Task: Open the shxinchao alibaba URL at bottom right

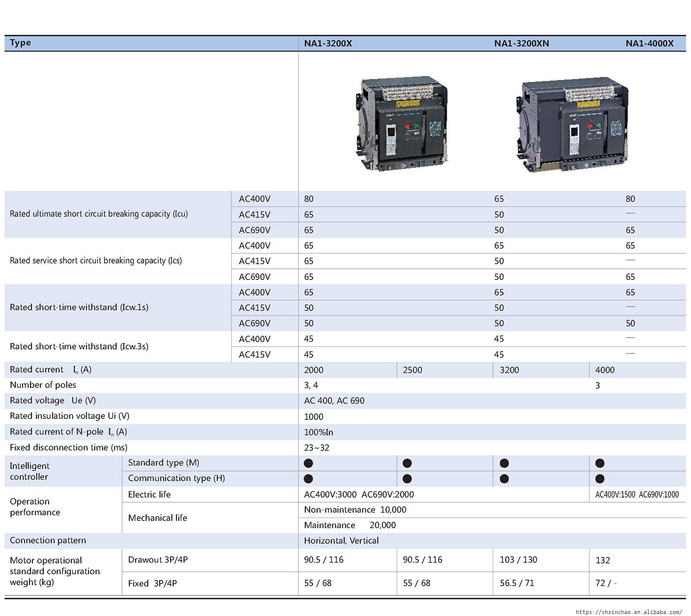Action: (x=628, y=612)
